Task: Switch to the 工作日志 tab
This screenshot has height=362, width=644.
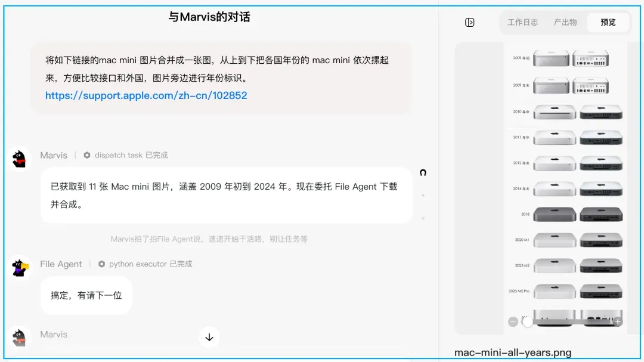Action: (x=522, y=22)
